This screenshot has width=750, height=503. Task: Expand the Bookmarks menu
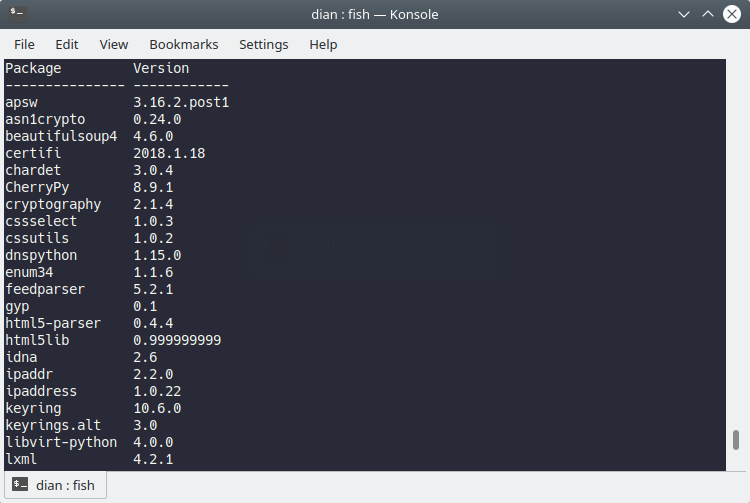(184, 44)
